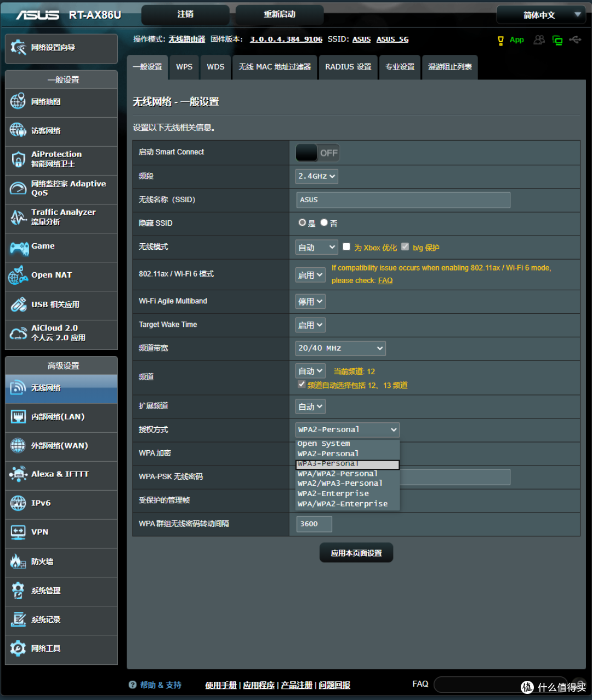Open the 无线模式 自动 dropdown
This screenshot has width=592, height=700.
click(317, 248)
